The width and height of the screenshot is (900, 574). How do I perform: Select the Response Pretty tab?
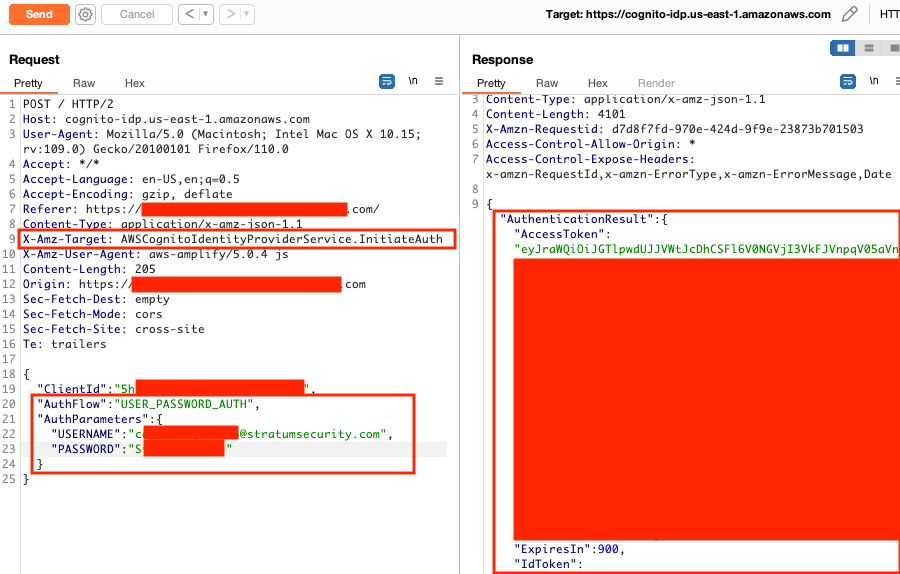coord(491,83)
